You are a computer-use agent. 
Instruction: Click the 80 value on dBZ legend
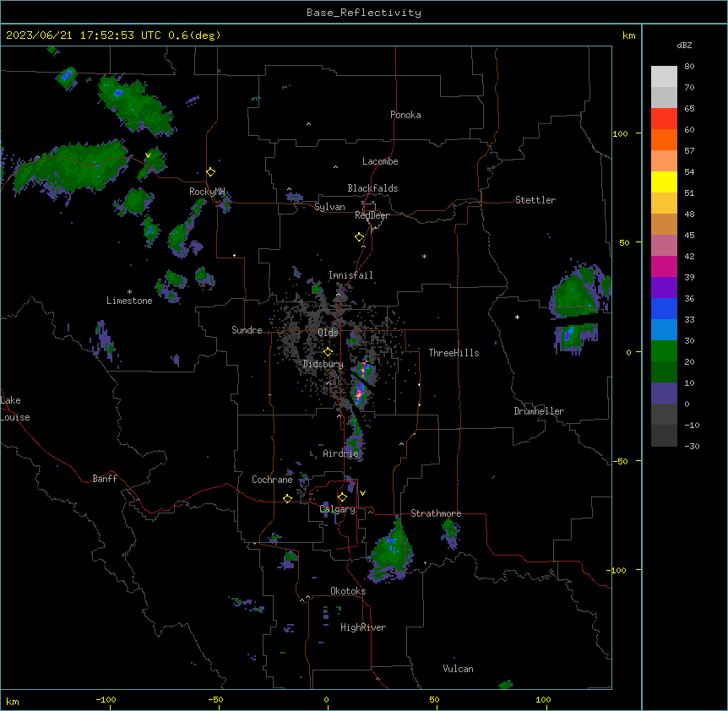tap(689, 67)
